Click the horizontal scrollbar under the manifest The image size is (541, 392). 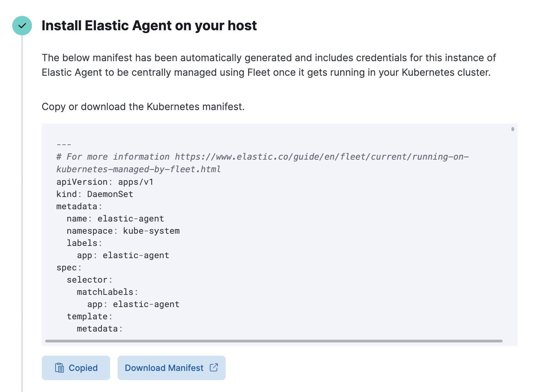pyautogui.click(x=274, y=341)
